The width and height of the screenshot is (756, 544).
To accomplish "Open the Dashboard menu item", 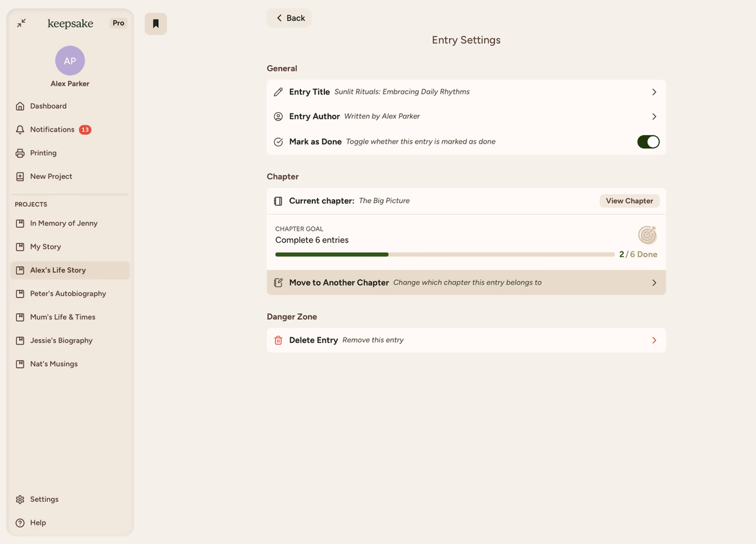I will (x=48, y=107).
